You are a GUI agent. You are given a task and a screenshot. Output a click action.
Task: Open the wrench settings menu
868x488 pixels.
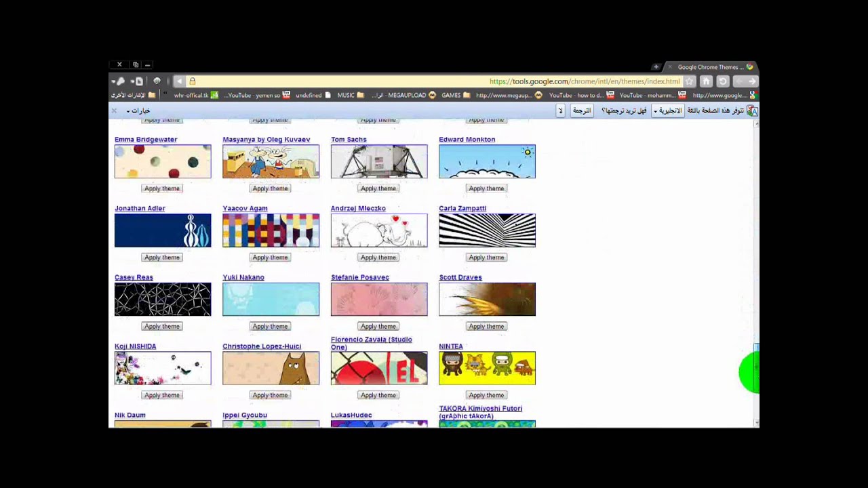[x=119, y=81]
